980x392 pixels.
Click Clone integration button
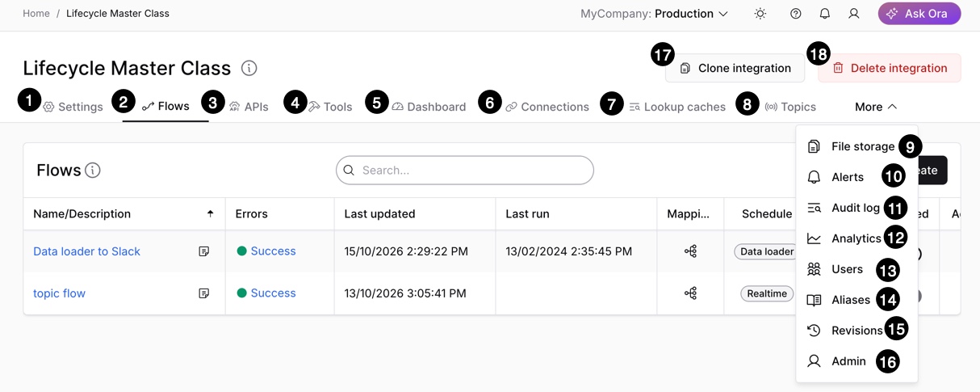735,68
